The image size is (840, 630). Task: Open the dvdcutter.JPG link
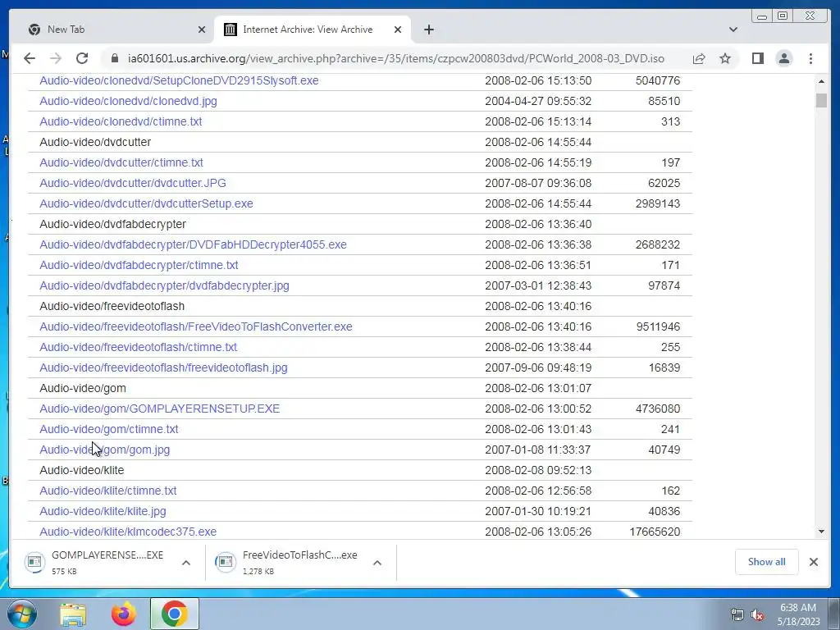point(133,183)
